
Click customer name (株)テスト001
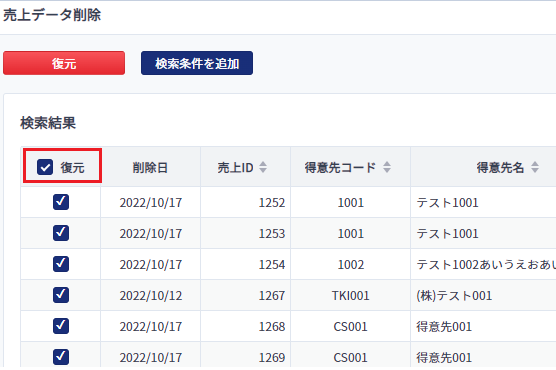454,296
